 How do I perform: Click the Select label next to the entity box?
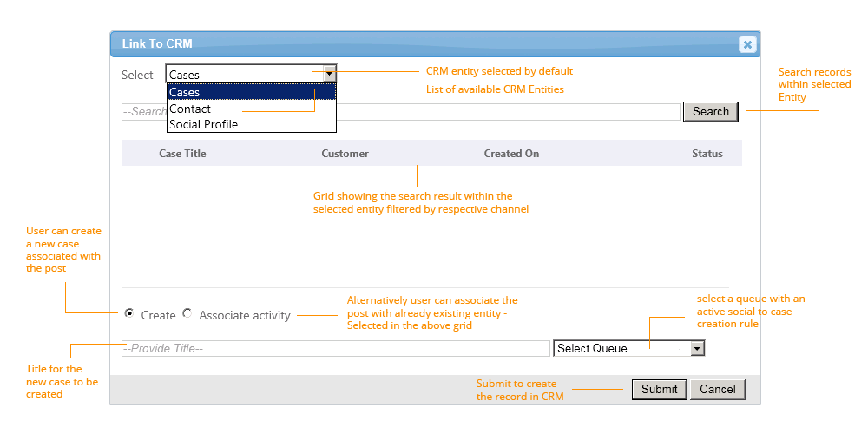(x=137, y=76)
